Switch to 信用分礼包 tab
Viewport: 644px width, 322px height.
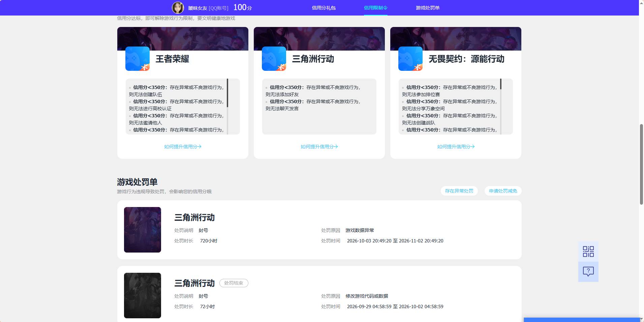[x=324, y=8]
